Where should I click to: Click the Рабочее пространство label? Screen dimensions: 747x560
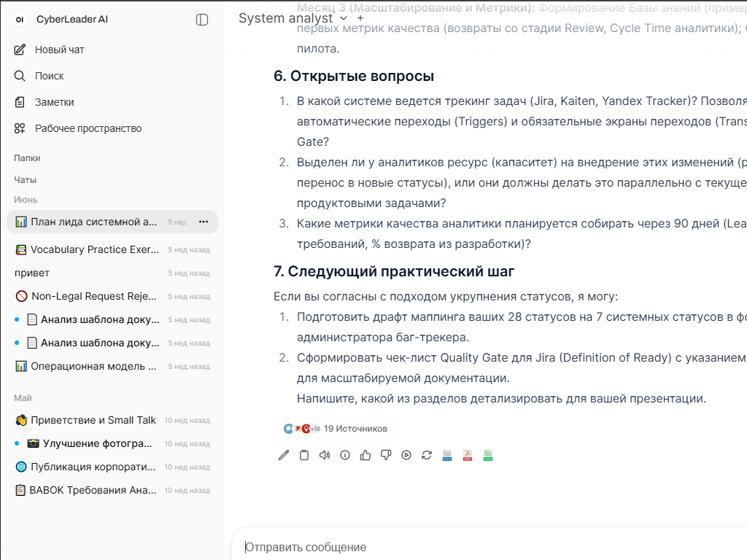88,128
